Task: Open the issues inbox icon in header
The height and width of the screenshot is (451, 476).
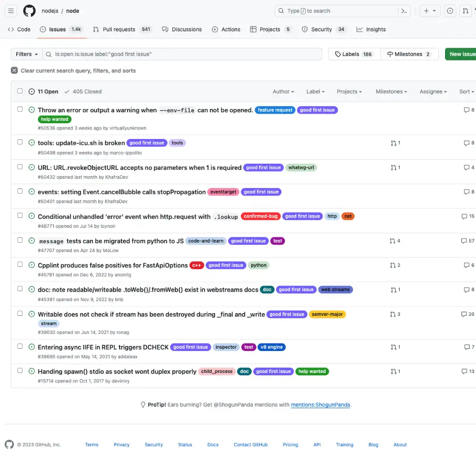Action: (450, 11)
